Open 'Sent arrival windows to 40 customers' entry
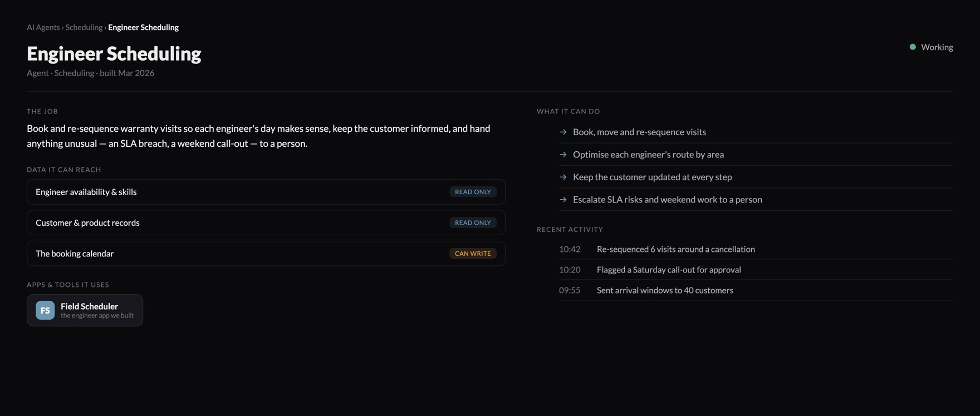Image resolution: width=980 pixels, height=416 pixels. 665,290
